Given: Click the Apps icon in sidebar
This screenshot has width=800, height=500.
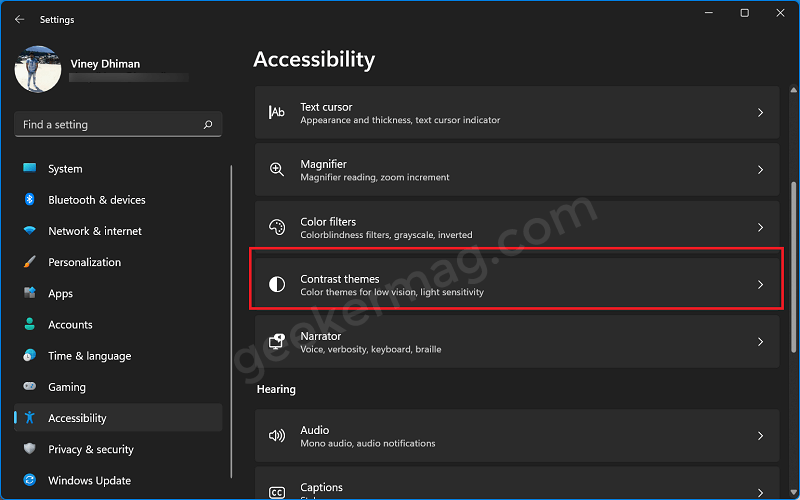Looking at the screenshot, I should point(30,293).
